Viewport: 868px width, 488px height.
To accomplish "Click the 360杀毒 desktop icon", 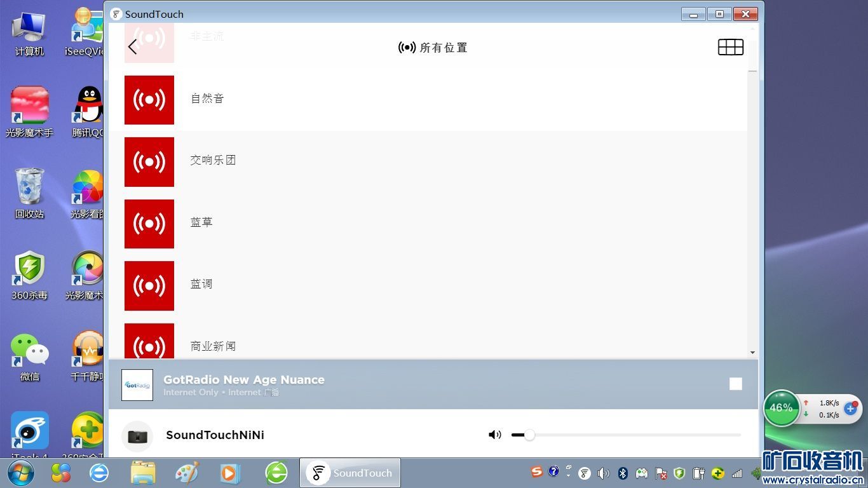I will coord(29,274).
